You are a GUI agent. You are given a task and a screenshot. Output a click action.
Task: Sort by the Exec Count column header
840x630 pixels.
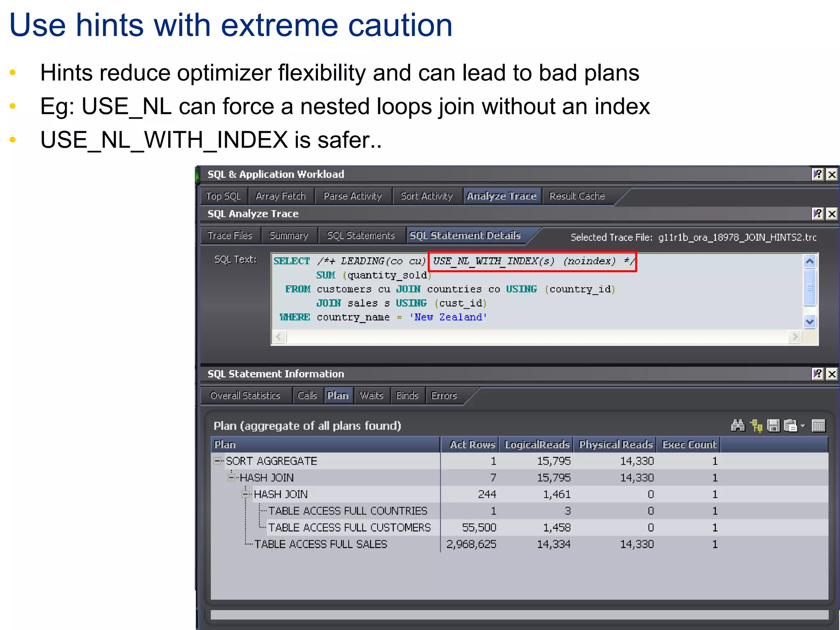[x=689, y=445]
